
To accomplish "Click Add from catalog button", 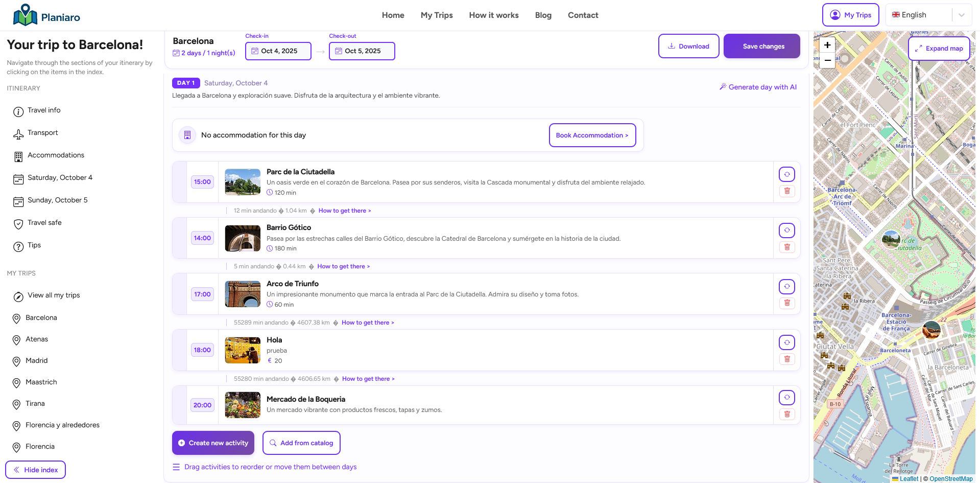I will [301, 443].
